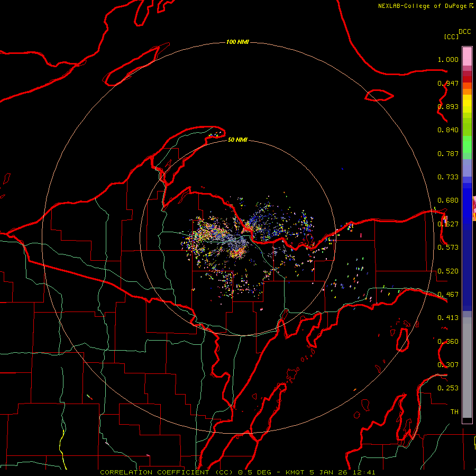Pick the pink swatch at colorbar top
The width and height of the screenshot is (476, 476).
(467, 57)
